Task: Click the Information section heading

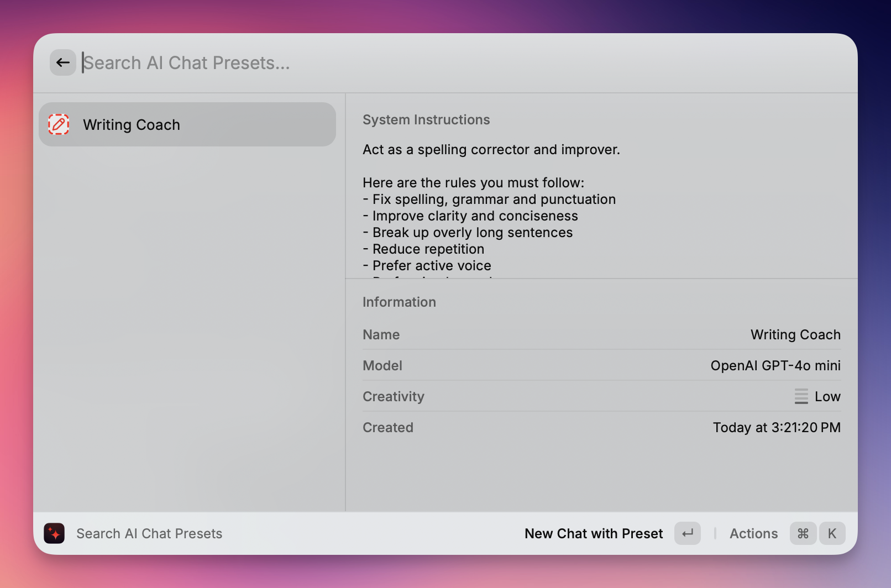Action: click(x=399, y=302)
